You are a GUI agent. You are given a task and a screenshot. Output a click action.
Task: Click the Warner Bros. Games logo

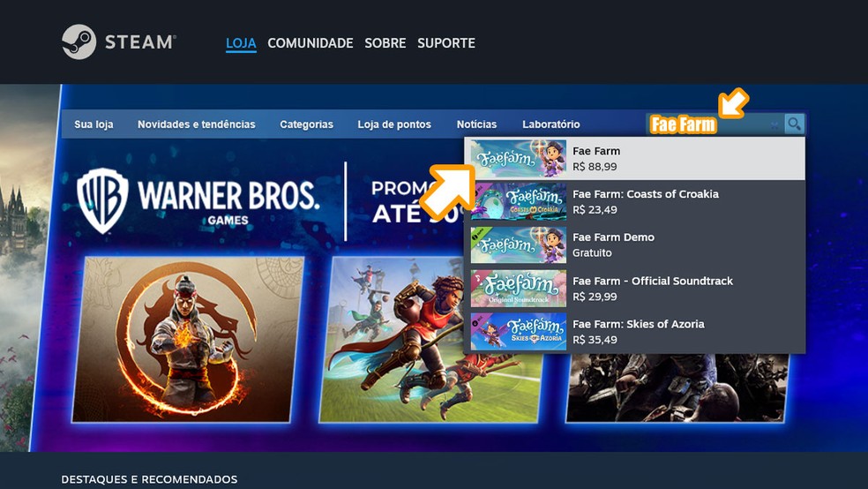tap(198, 200)
